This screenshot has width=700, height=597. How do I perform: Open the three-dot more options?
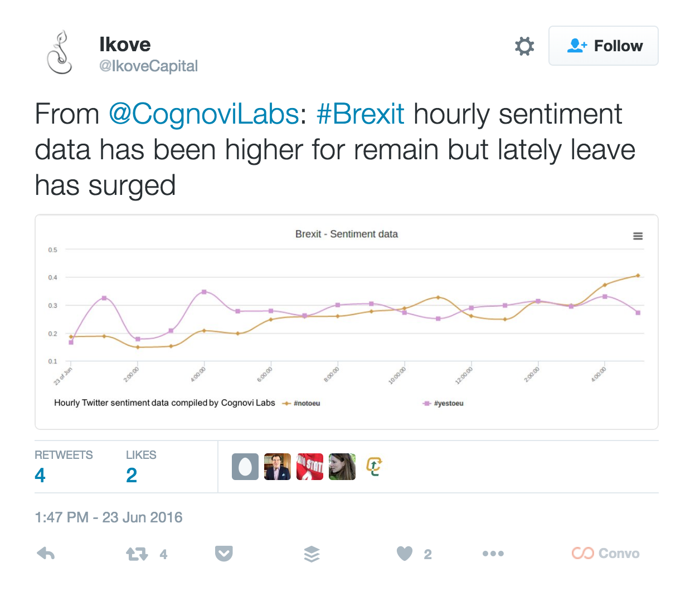[x=493, y=554]
